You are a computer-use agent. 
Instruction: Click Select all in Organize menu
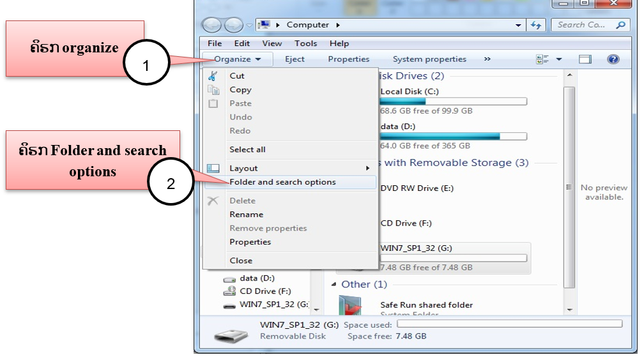tap(247, 149)
